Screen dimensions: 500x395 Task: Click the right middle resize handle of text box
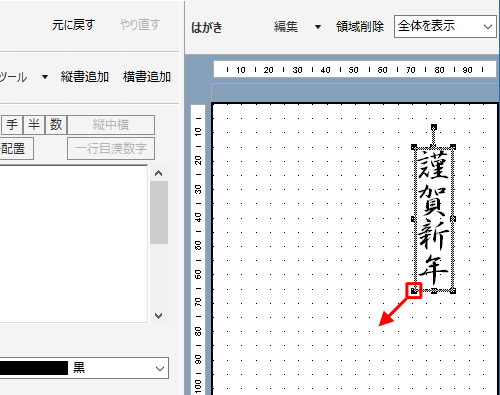[x=453, y=219]
